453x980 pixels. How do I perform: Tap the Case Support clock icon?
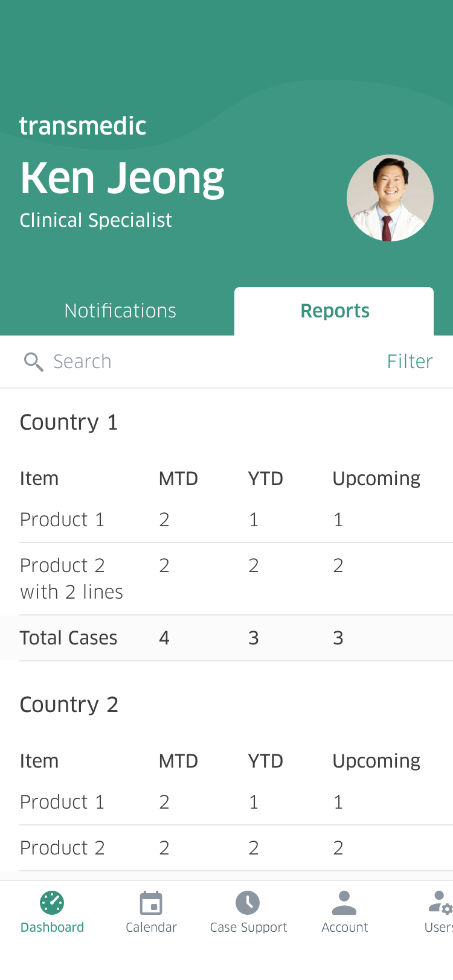pos(248,903)
